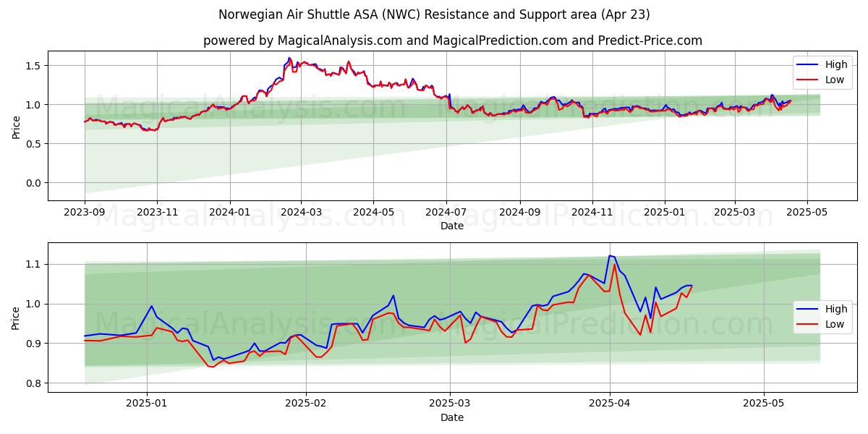Viewport: 868px width, 434px height.
Task: Click the '2025-01' x-axis label in bottom chart
Action: pos(147,404)
